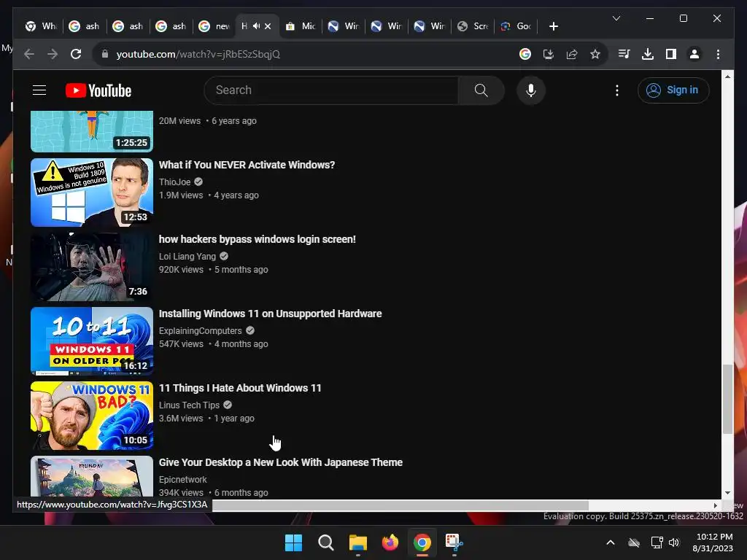The height and width of the screenshot is (560, 747).
Task: Click the Chrome taskbar icon
Action: coord(422,542)
